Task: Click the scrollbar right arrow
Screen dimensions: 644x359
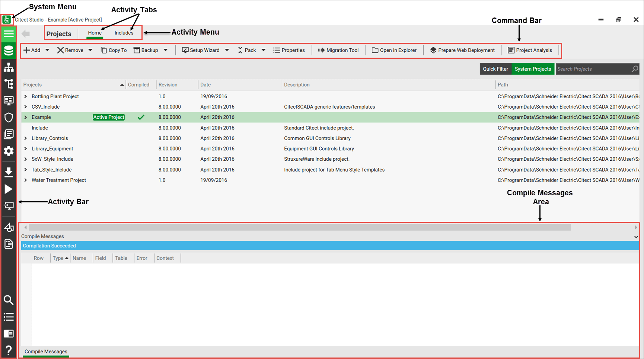Action: (x=636, y=227)
